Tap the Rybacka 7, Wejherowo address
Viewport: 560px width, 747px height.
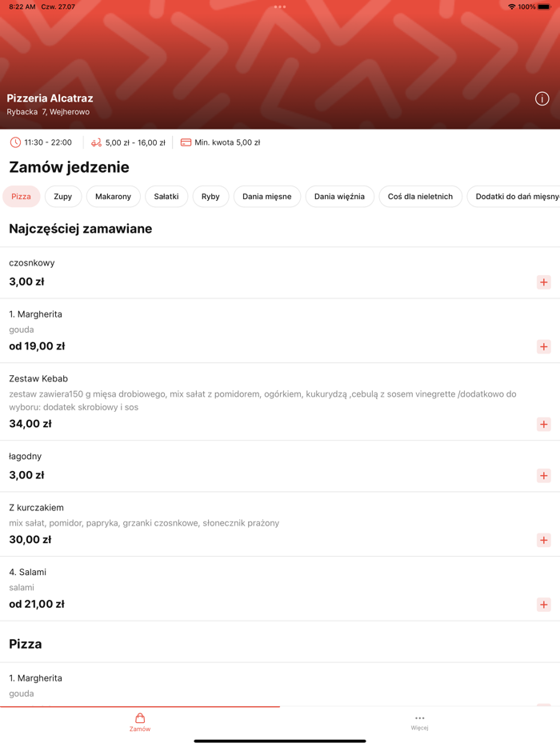(48, 112)
